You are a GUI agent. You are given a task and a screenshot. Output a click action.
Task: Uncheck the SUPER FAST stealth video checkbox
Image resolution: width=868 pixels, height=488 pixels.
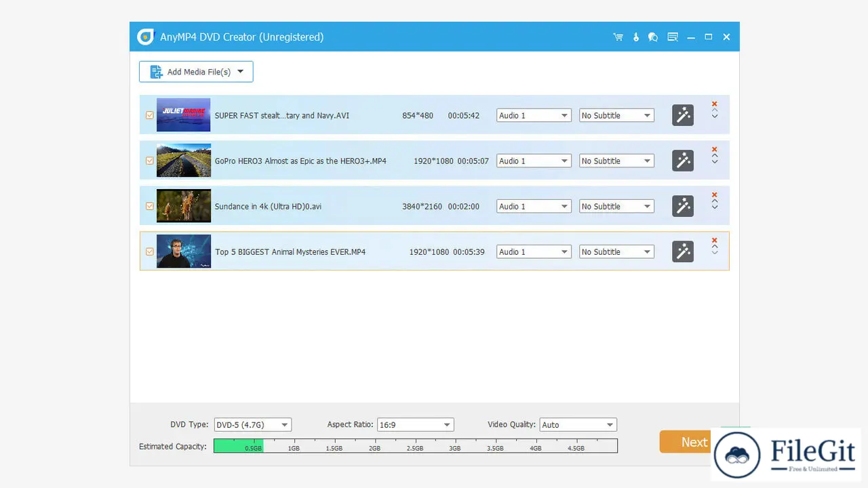(x=150, y=115)
